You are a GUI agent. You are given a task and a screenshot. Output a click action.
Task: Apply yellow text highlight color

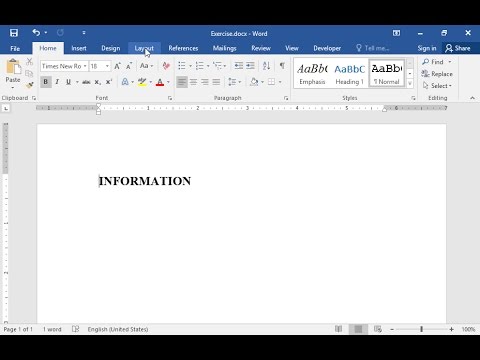pos(142,82)
